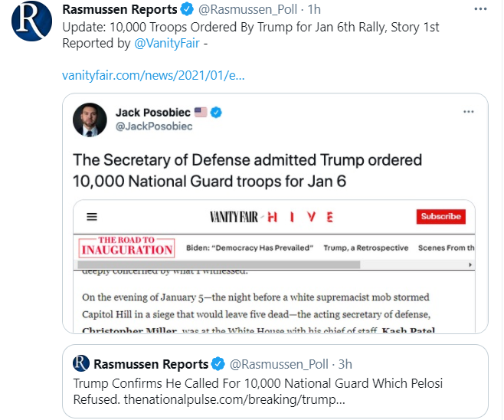504x420 pixels.
Task: Open the vanityfair.com news link
Action: pos(152,76)
